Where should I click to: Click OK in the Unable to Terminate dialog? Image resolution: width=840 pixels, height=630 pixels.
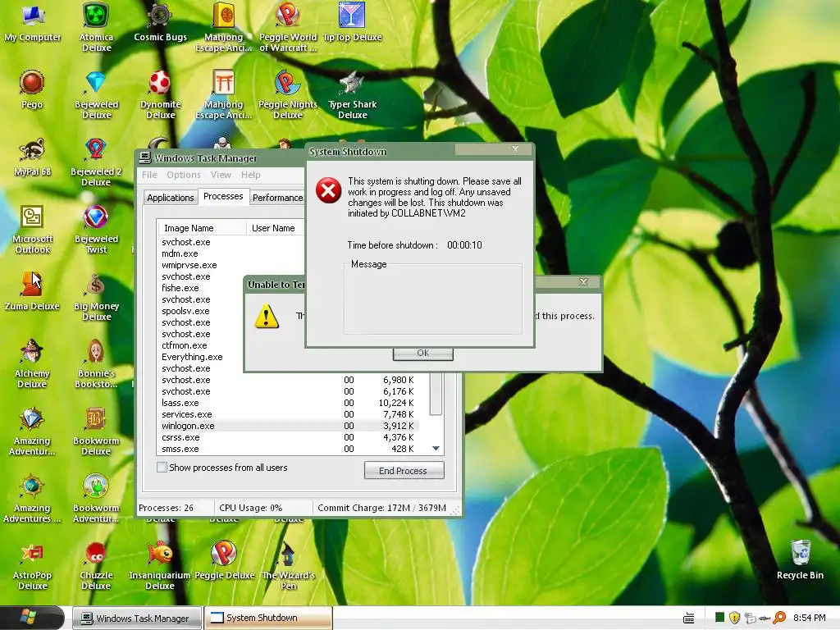422,354
